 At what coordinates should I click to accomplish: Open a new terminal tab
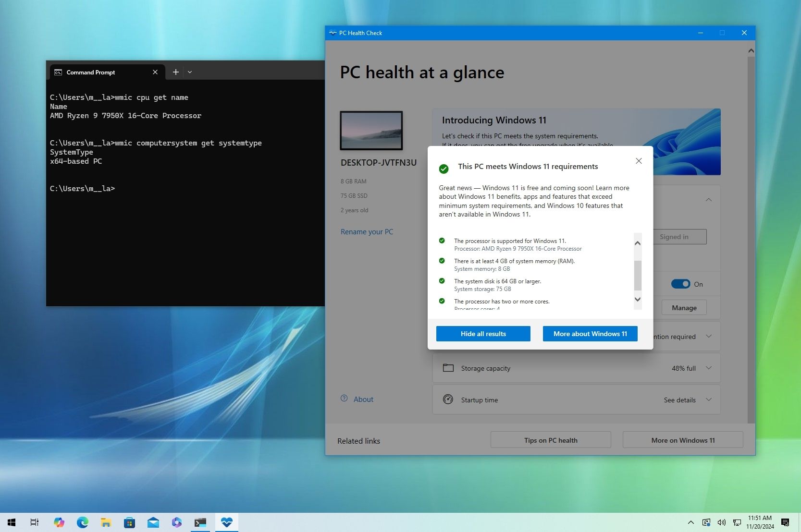point(175,72)
